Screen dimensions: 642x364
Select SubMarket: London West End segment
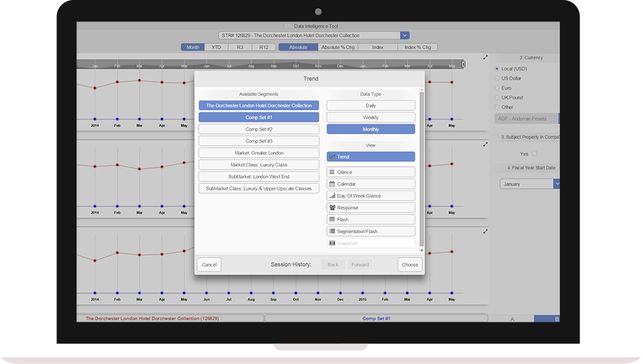click(259, 176)
